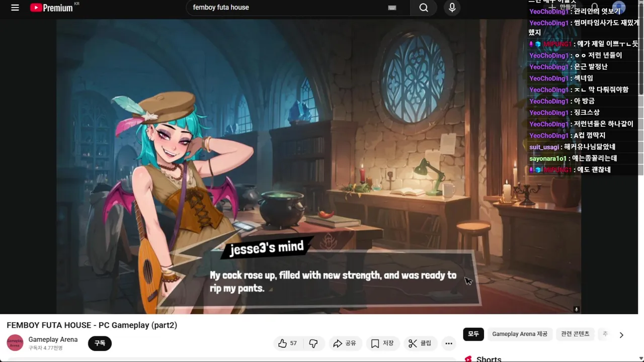644x362 pixels.
Task: Open the Gameplay Arena channel avatar
Action: pos(15,343)
